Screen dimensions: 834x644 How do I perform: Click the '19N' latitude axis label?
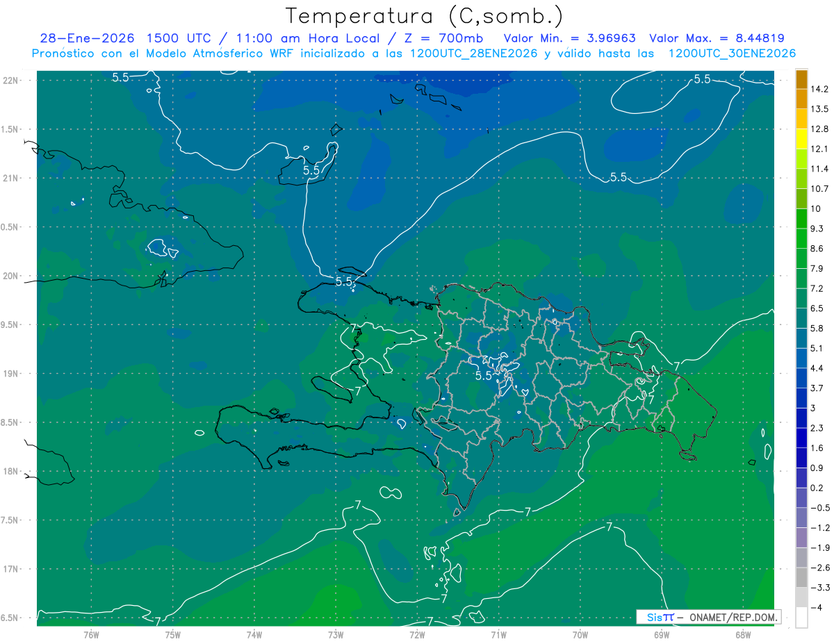(11, 374)
